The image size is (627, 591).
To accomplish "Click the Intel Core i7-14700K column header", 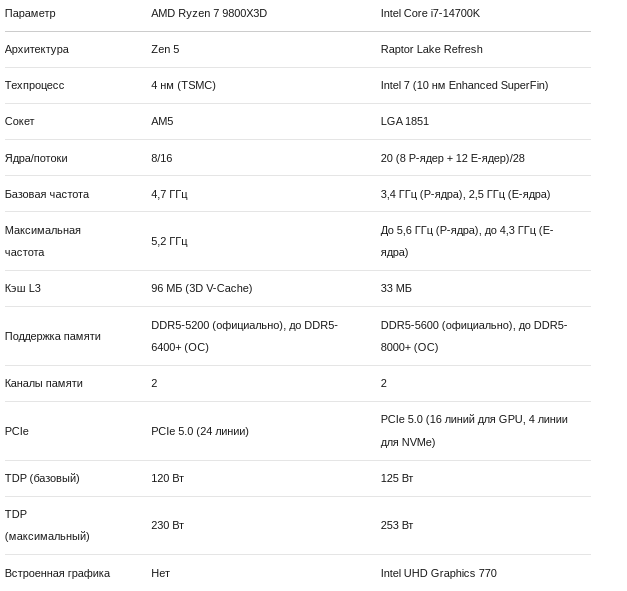I will [x=430, y=13].
